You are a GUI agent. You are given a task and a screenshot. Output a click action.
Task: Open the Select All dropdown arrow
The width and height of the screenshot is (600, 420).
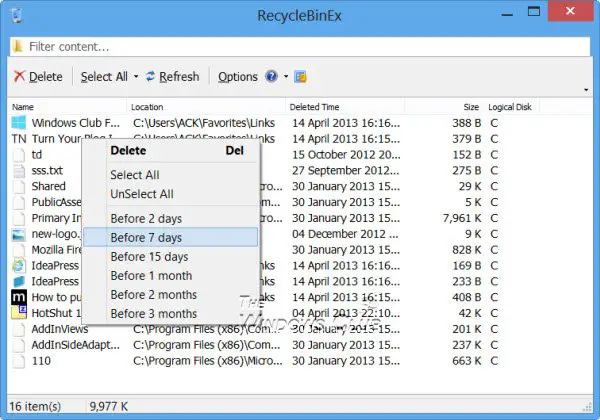point(136,77)
